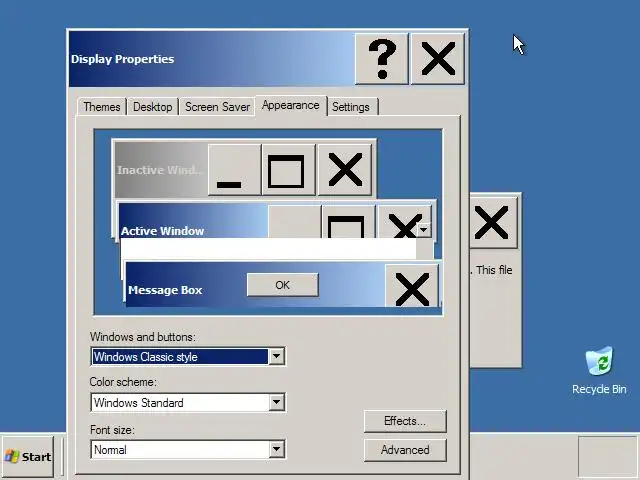Click Message Box preview close icon
This screenshot has height=480, width=640.
click(x=412, y=285)
